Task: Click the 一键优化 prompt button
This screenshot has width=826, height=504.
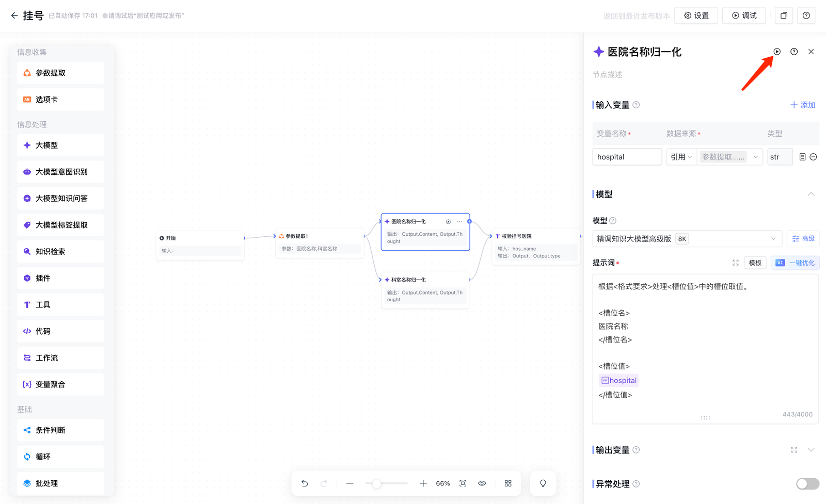Action: pos(795,263)
